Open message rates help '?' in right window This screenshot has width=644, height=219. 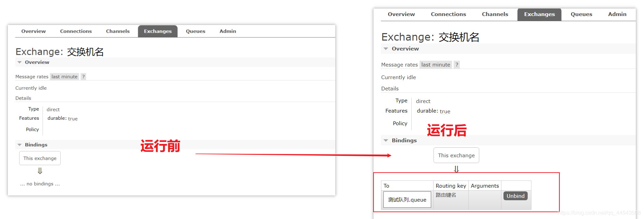click(x=457, y=64)
